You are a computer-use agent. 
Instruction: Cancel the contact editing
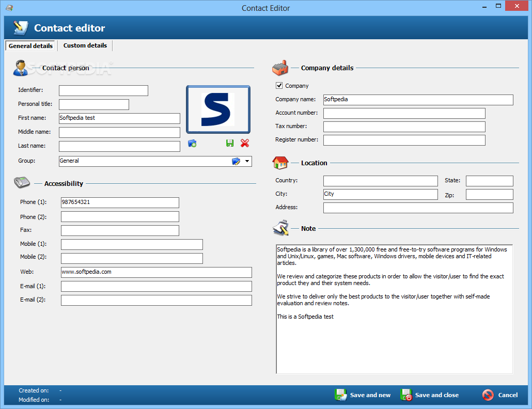click(500, 395)
